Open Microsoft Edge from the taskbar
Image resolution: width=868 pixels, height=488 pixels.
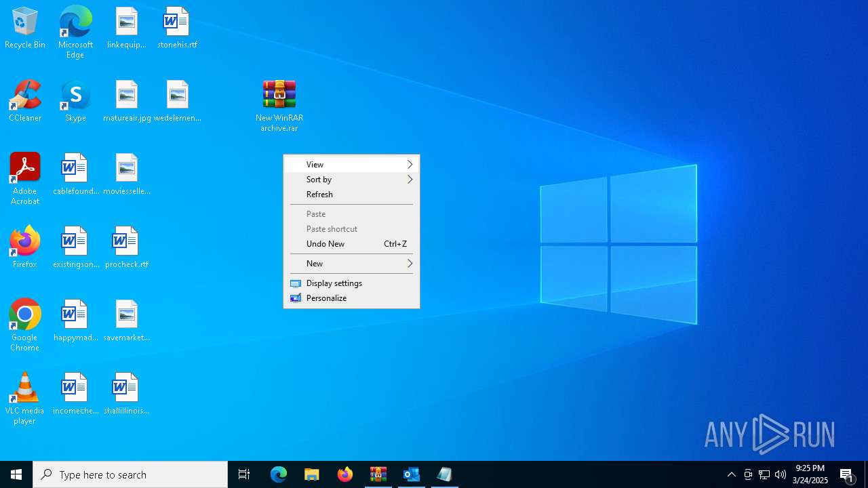279,474
